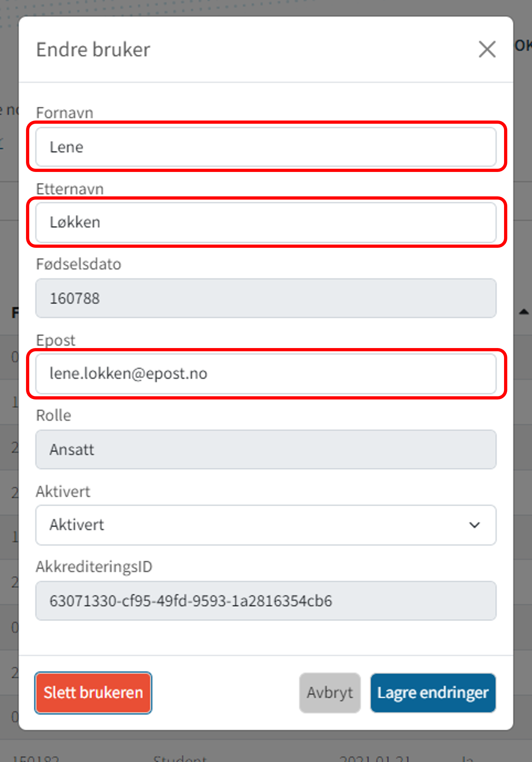This screenshot has height=762, width=532.
Task: Click the Endre bruker dialog title
Action: click(x=93, y=50)
